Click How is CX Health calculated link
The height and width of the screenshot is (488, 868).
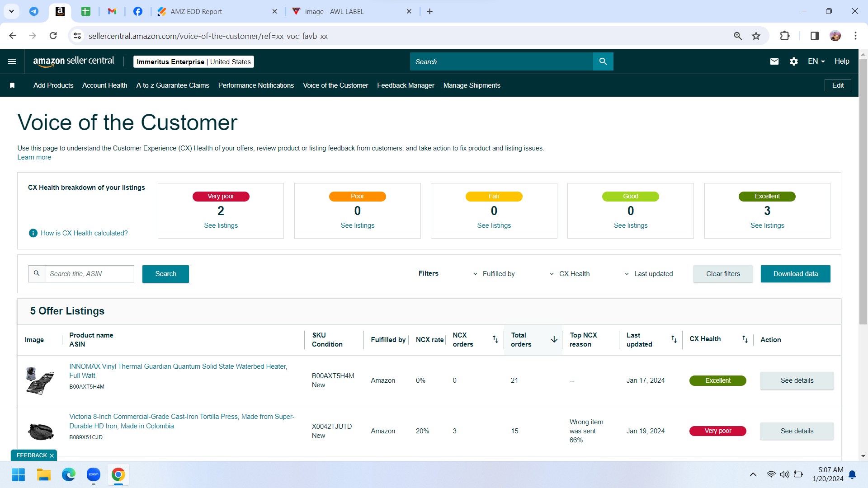click(x=84, y=233)
